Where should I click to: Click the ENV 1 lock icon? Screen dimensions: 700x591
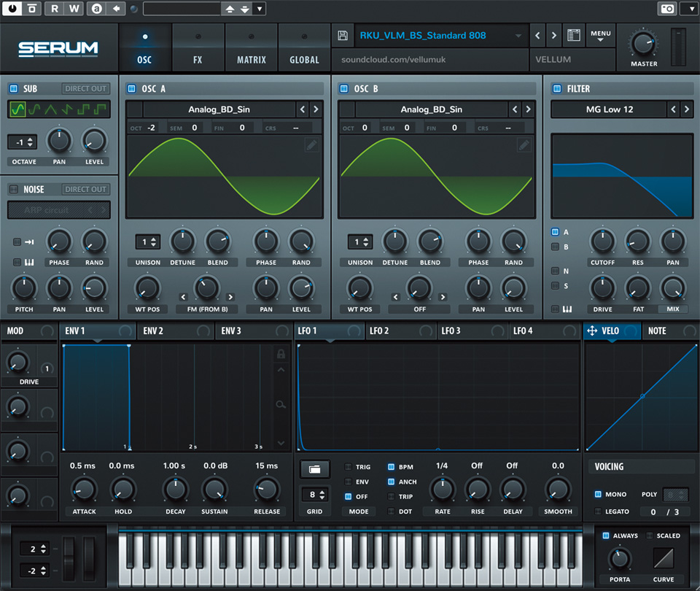point(281,354)
